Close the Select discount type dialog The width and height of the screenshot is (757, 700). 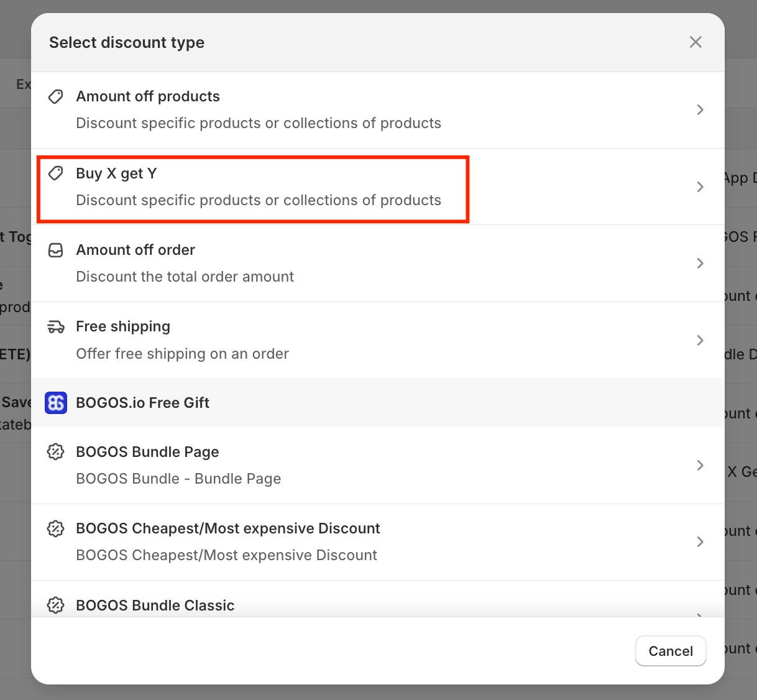click(695, 42)
